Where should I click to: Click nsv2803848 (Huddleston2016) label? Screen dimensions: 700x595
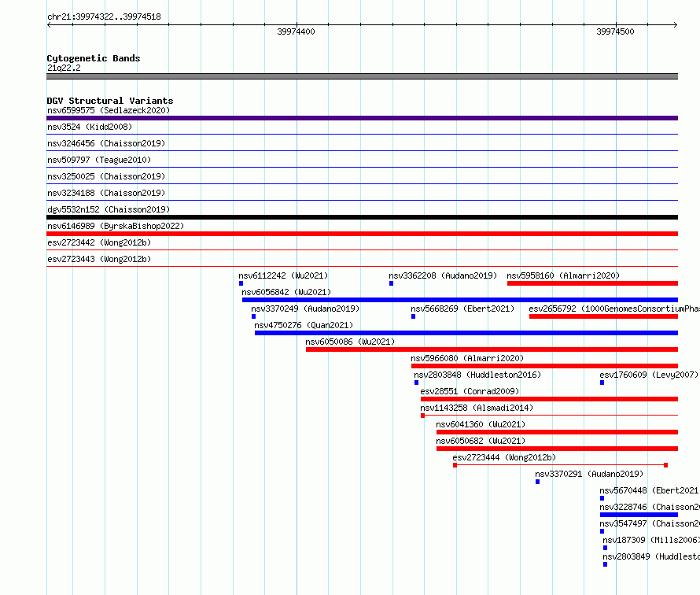click(x=477, y=375)
